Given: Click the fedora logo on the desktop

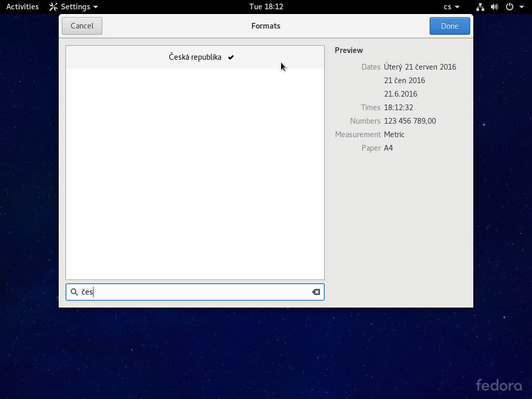Looking at the screenshot, I should (x=499, y=385).
